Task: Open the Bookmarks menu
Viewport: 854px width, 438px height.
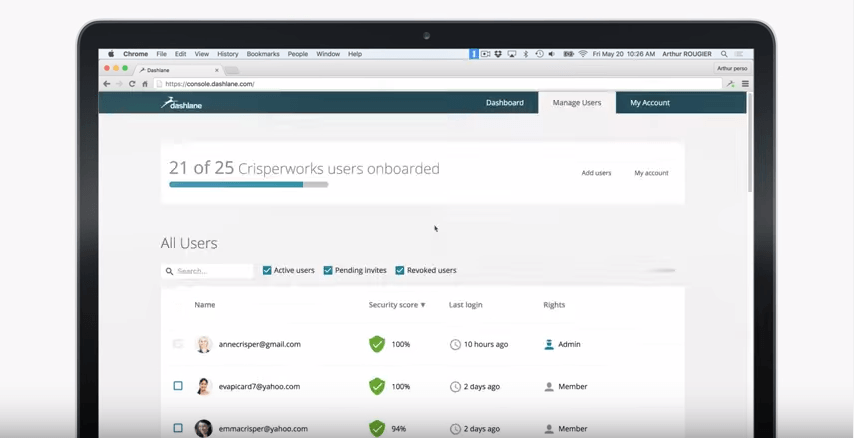Action: pyautogui.click(x=263, y=54)
